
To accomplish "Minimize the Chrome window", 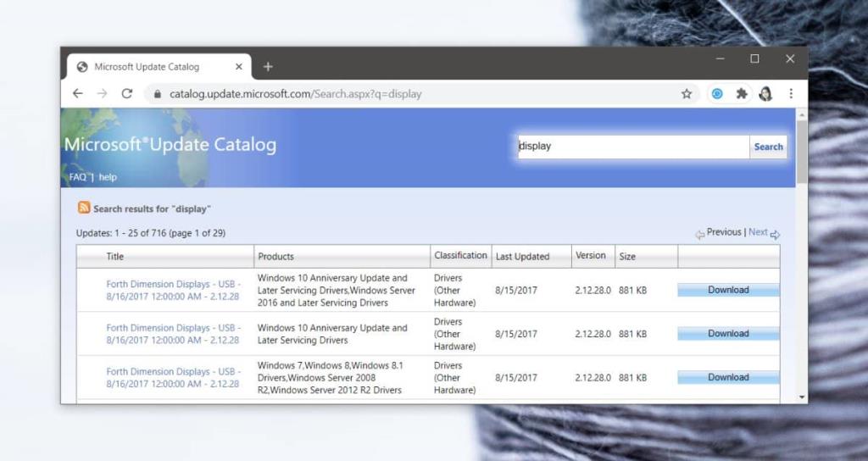I will pos(721,58).
